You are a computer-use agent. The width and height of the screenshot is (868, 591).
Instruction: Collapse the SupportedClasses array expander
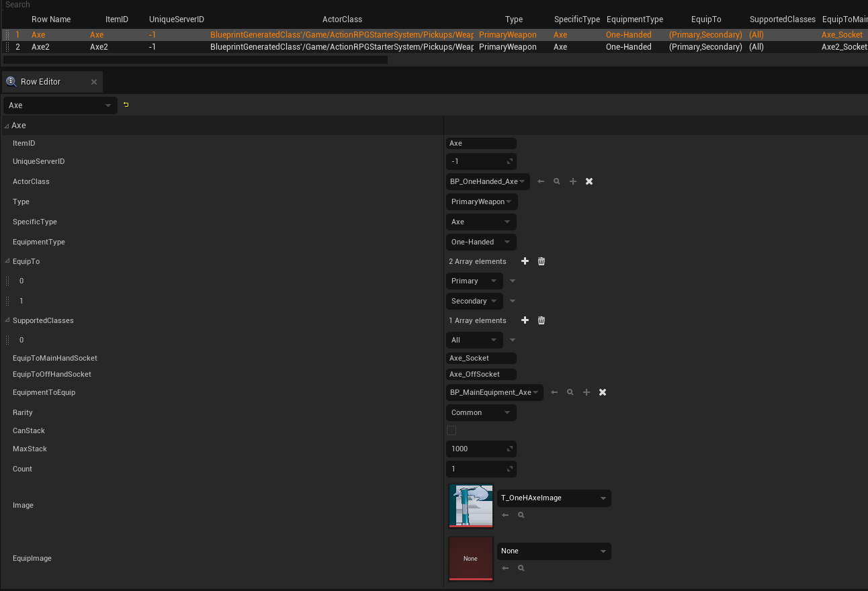(7, 320)
